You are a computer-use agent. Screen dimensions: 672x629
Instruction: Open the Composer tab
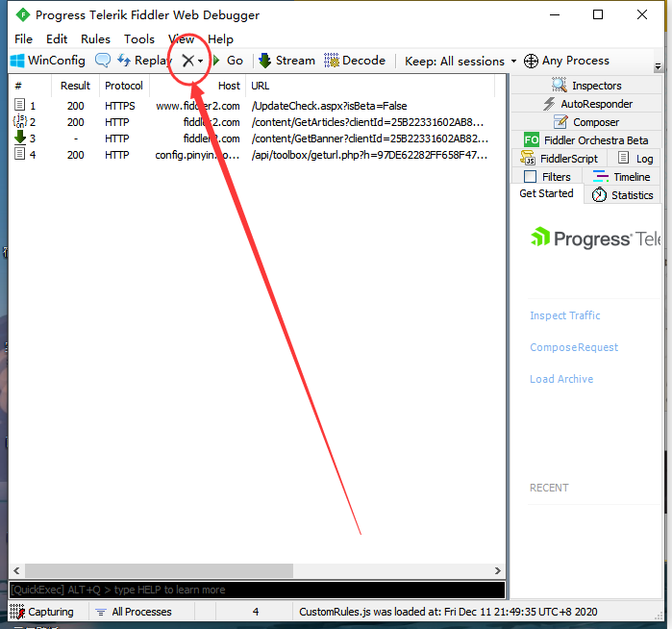tap(585, 122)
